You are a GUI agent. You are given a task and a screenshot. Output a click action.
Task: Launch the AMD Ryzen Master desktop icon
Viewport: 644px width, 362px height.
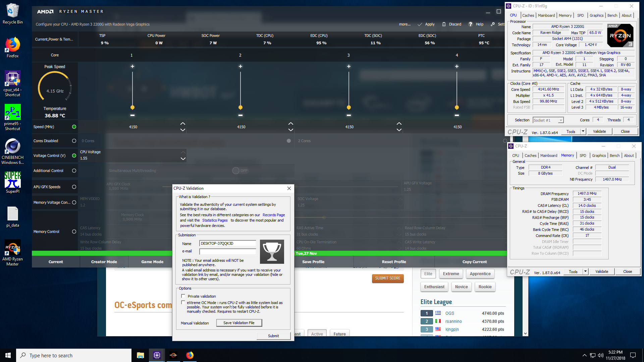[13, 253]
